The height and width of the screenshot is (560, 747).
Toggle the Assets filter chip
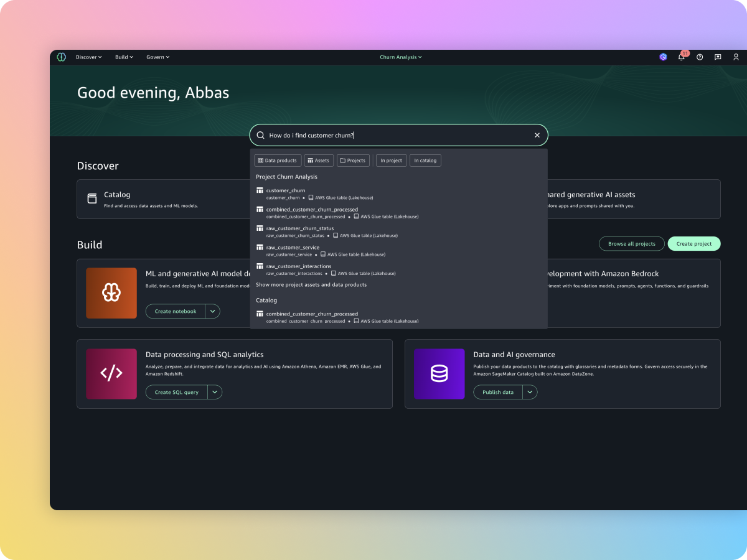coord(319,161)
